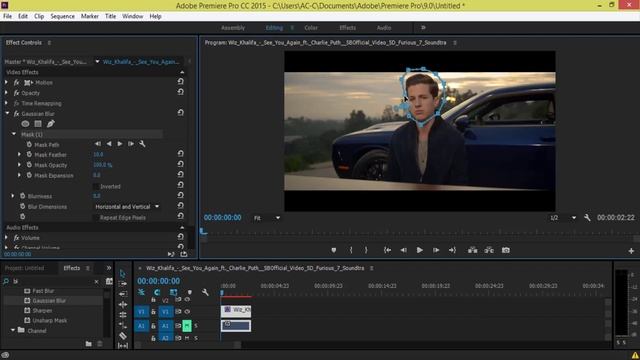The image size is (640, 360).
Task: Expand the Opacity effect properties
Action: (7, 93)
